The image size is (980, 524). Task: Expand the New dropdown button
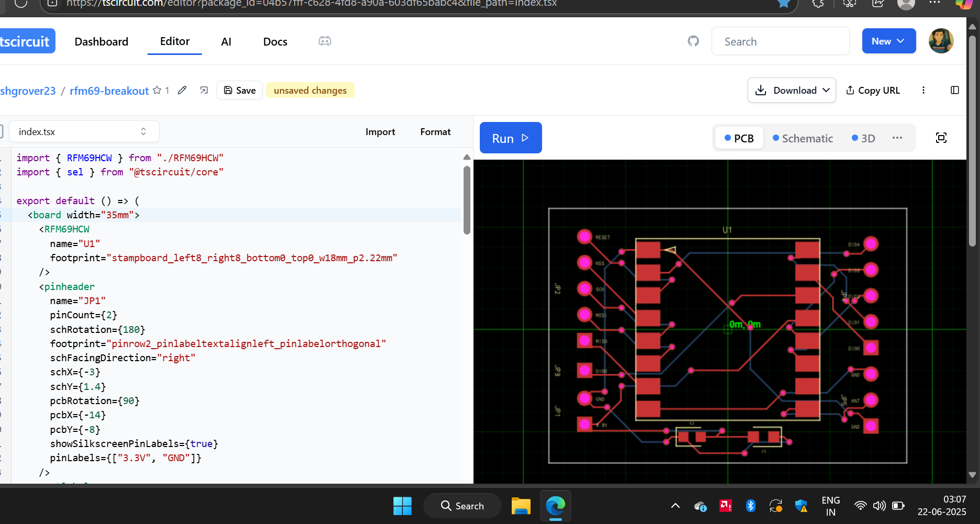[x=888, y=41]
